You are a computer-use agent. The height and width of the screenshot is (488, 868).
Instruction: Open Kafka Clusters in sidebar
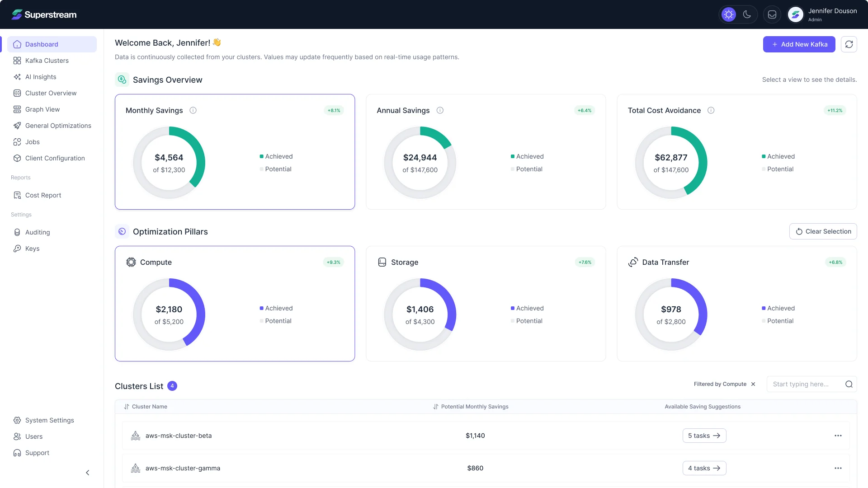pyautogui.click(x=52, y=61)
